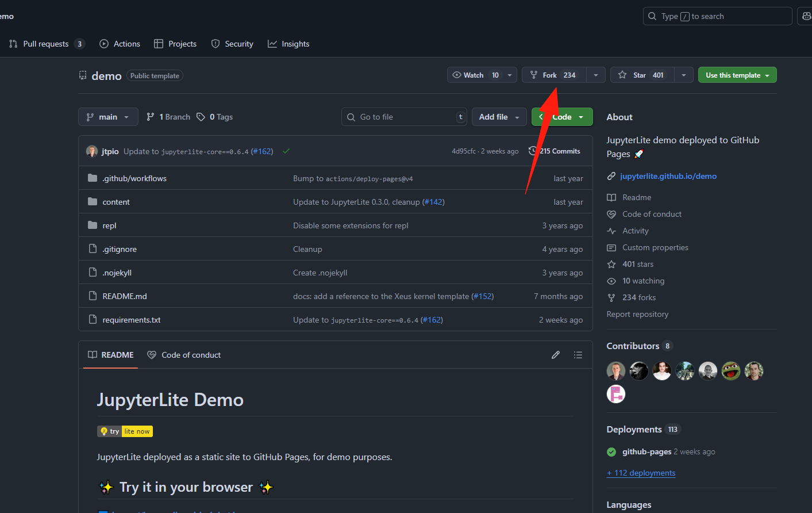Image resolution: width=812 pixels, height=513 pixels.
Task: Open the main branch selector
Action: [x=108, y=117]
